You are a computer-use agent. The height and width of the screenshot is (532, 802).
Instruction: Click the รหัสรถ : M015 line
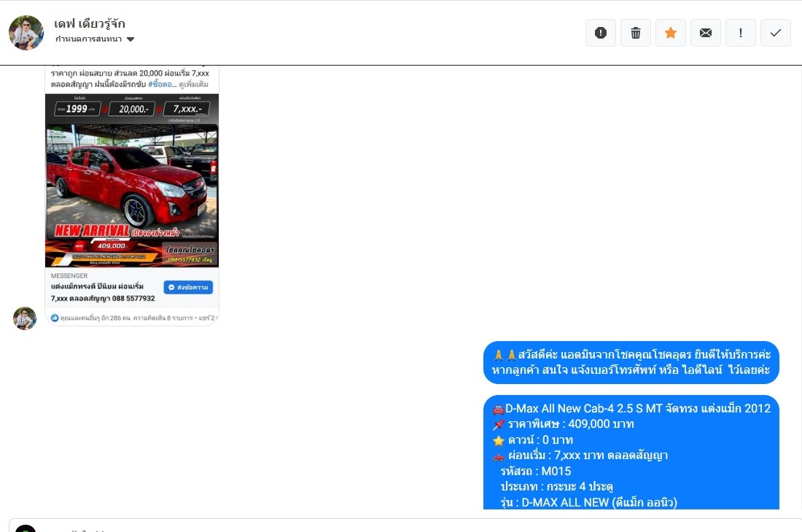[536, 472]
